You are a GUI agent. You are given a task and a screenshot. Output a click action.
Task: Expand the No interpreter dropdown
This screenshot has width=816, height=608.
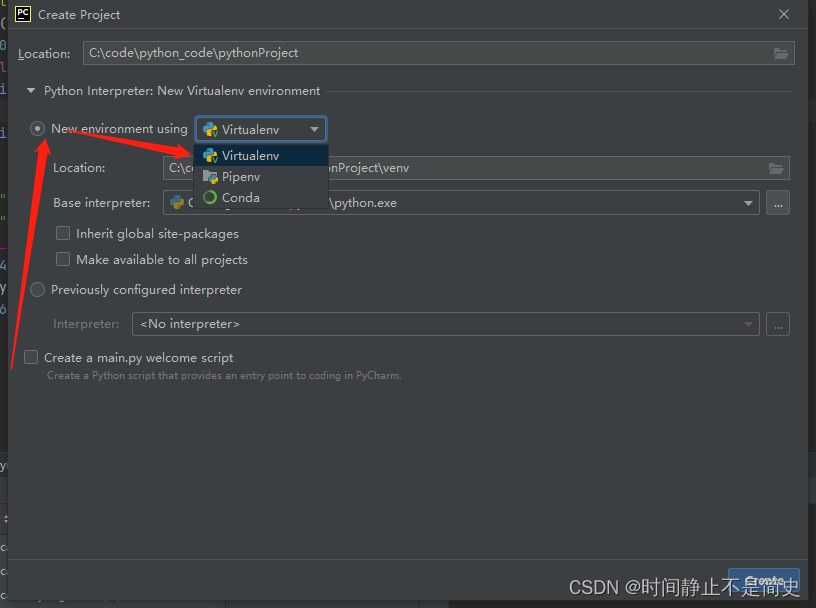[x=748, y=324]
